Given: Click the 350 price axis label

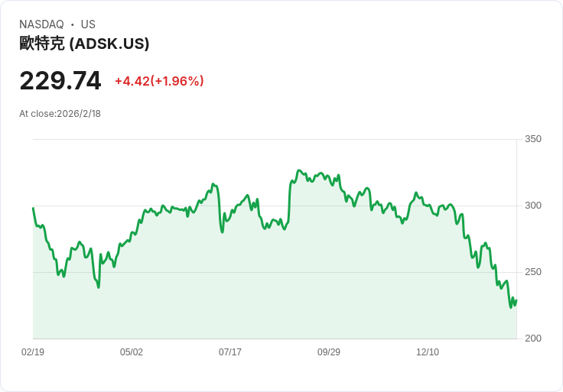Looking at the screenshot, I should [533, 139].
